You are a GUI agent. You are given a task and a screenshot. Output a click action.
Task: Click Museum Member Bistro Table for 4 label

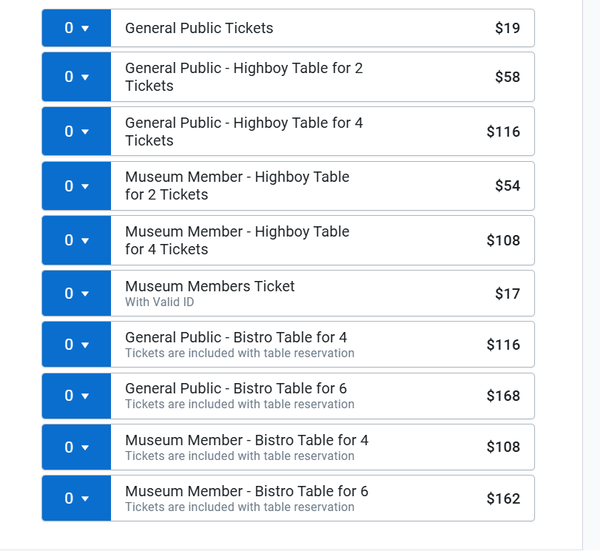tap(246, 440)
